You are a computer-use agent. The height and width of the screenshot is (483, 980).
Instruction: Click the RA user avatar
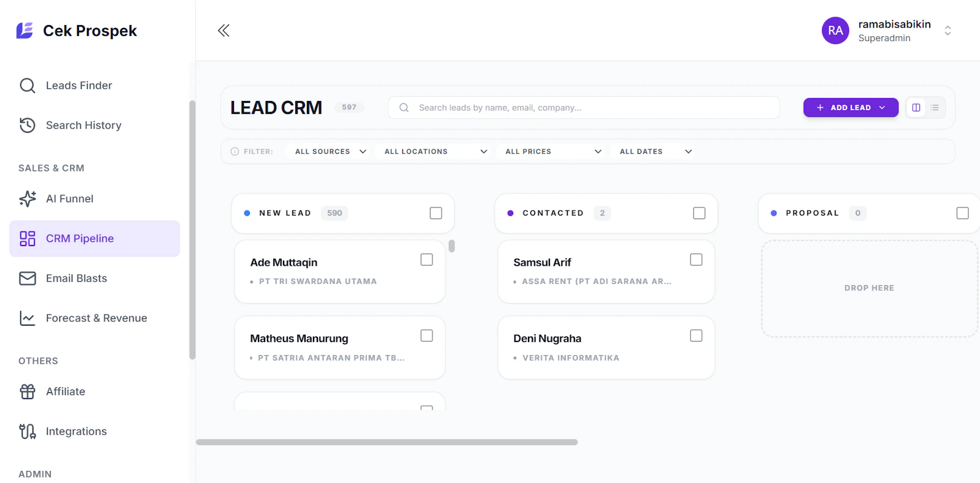835,31
